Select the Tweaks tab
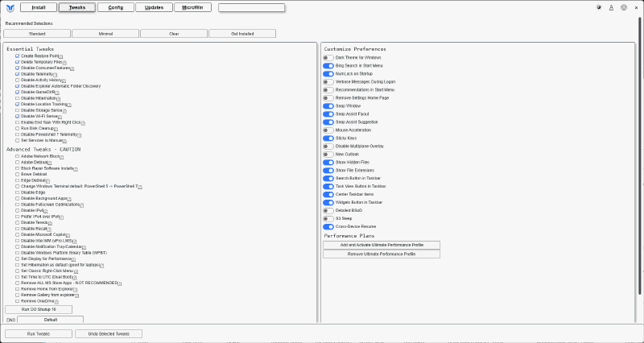Screen dimensions: 644x343 click(x=77, y=7)
